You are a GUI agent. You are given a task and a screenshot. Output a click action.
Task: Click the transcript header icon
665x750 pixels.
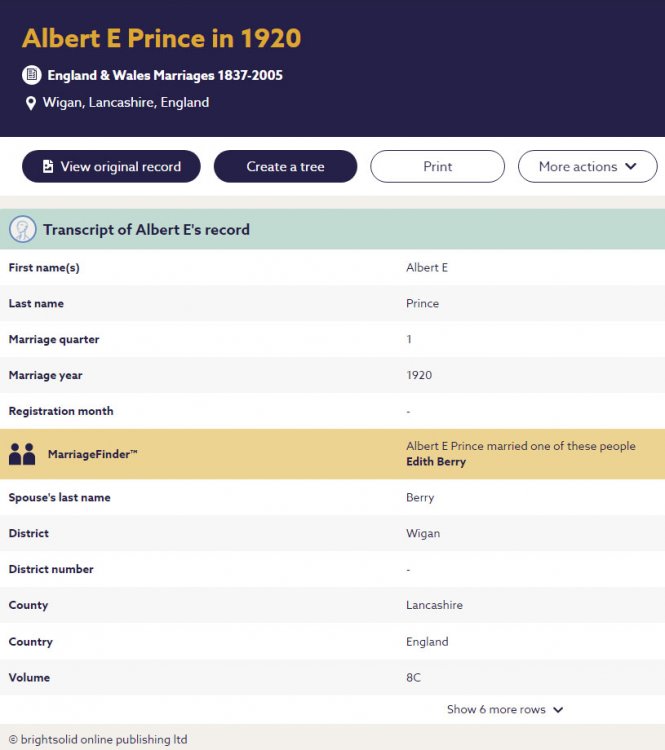click(x=23, y=229)
